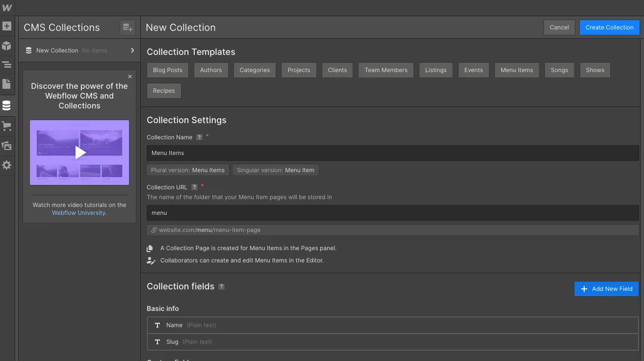The height and width of the screenshot is (361, 644).
Task: Open the Symbols cube panel
Action: coord(7,46)
